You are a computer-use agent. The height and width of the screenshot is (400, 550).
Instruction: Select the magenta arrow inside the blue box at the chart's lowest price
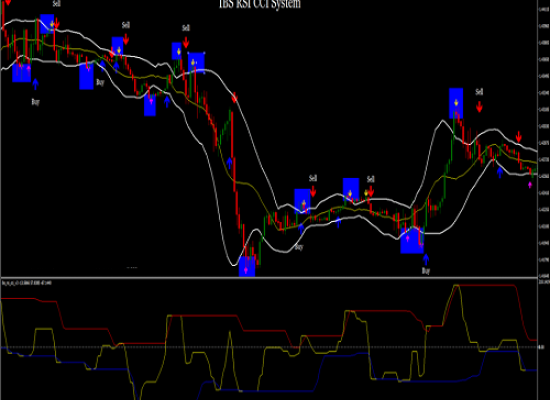click(246, 270)
